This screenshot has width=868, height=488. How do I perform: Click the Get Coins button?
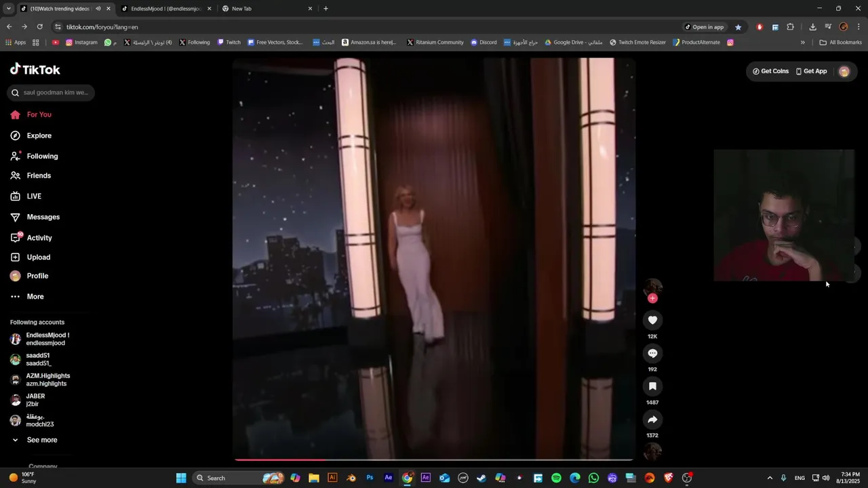click(770, 71)
